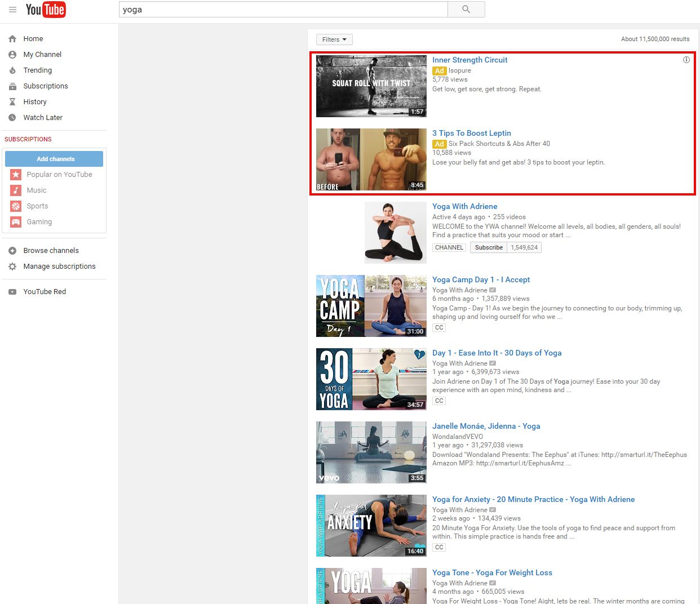This screenshot has width=700, height=604.
Task: Expand the Filters dropdown
Action: 334,39
